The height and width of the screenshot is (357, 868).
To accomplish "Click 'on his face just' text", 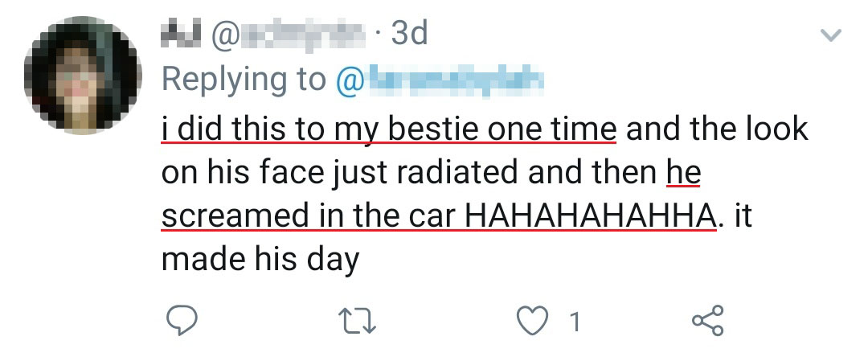I will (272, 173).
